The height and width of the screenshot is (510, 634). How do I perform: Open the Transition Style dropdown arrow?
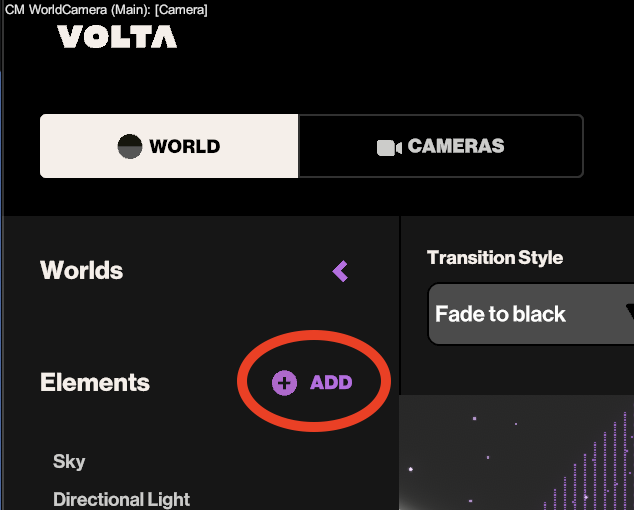[629, 314]
